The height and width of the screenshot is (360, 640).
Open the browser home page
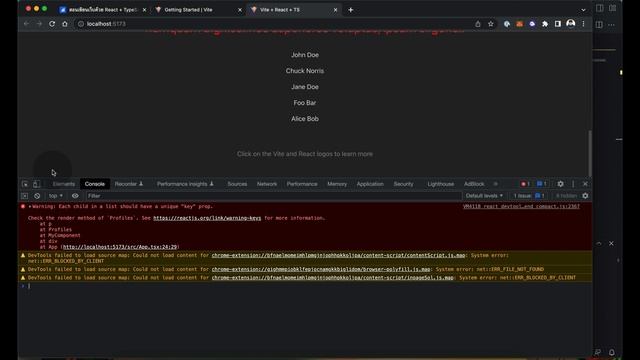[64, 24]
